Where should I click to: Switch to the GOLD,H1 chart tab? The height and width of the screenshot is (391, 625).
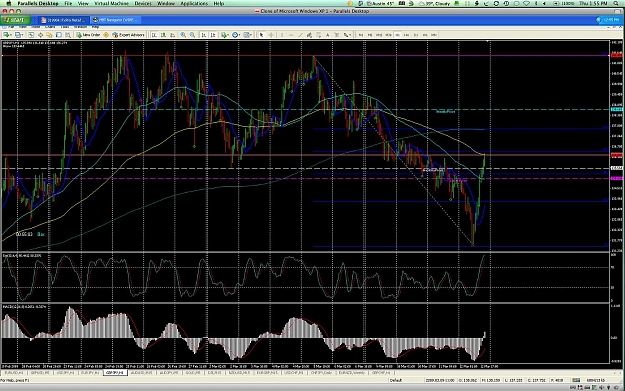pyautogui.click(x=193, y=373)
